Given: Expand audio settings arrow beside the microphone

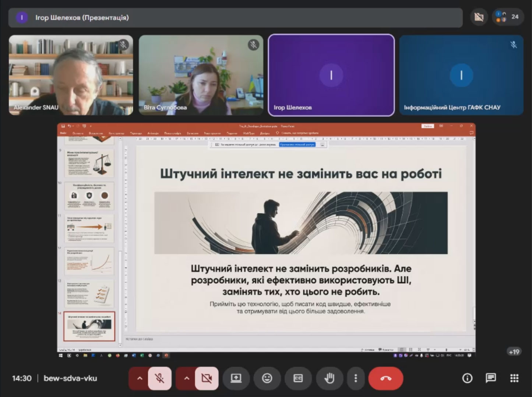Looking at the screenshot, I should click(x=140, y=378).
